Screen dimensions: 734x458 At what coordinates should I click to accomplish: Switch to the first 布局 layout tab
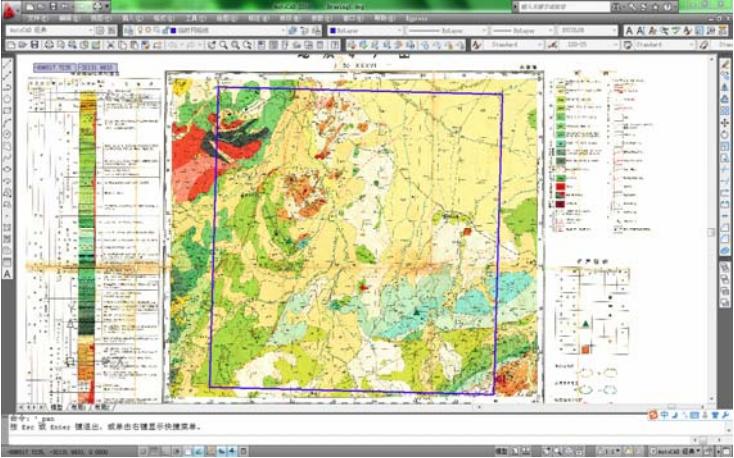point(78,407)
